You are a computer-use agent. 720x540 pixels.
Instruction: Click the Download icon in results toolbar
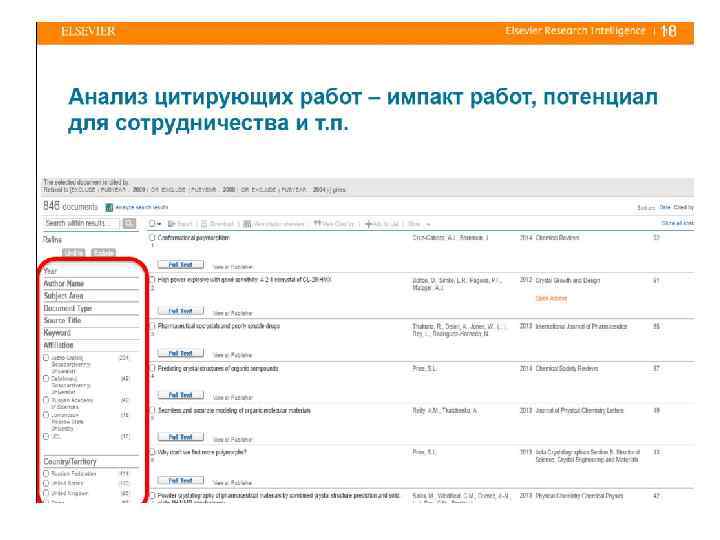click(204, 224)
